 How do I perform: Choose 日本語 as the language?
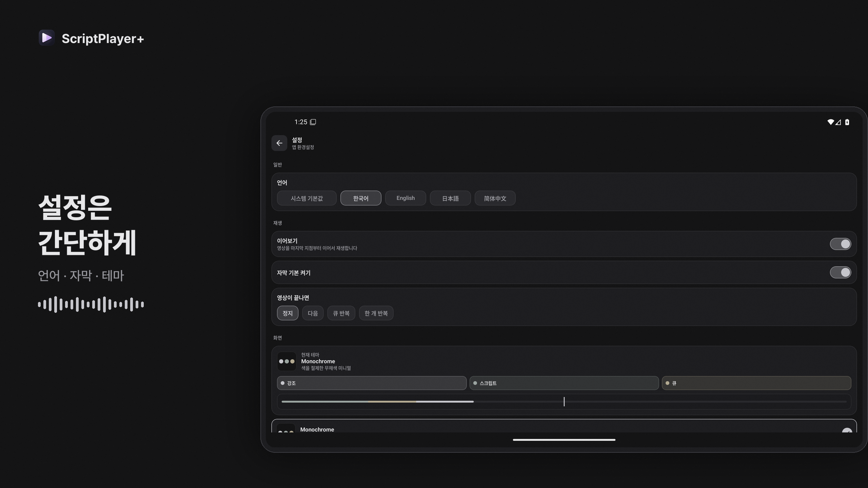coord(450,198)
